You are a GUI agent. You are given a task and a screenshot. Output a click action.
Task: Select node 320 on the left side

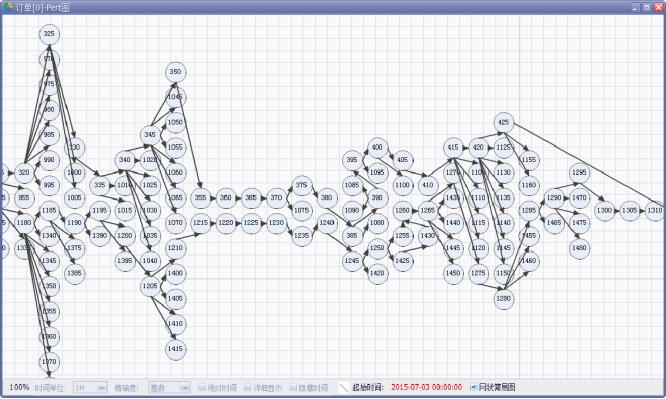(24, 173)
